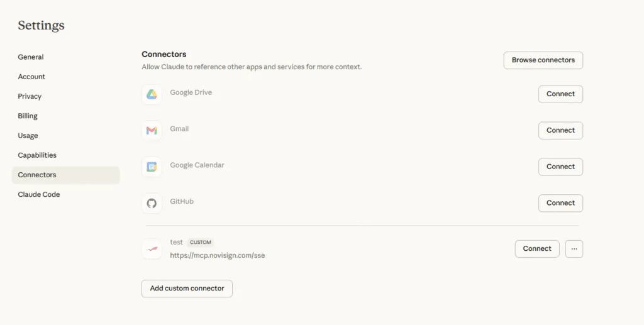Screen dimensions: 644x325
Task: Switch to Privacy settings
Action: (30, 96)
